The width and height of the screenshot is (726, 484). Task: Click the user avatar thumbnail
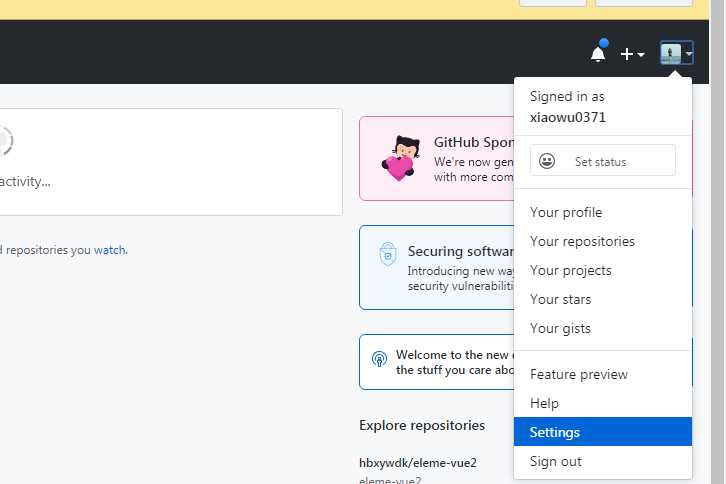point(670,53)
